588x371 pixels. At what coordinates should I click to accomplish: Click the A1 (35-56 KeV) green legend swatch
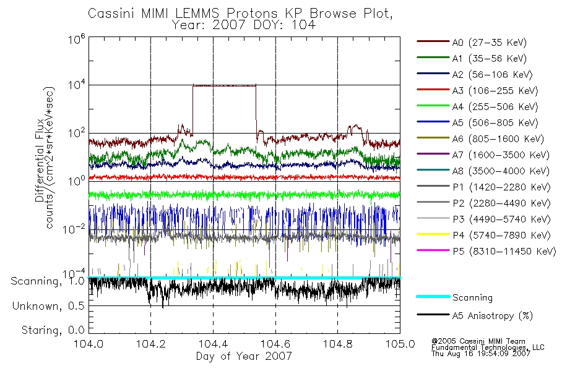[x=433, y=58]
